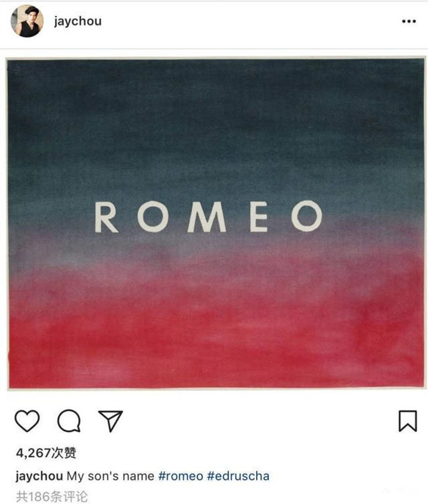Tap the dark blue upper painting area

click(216, 122)
